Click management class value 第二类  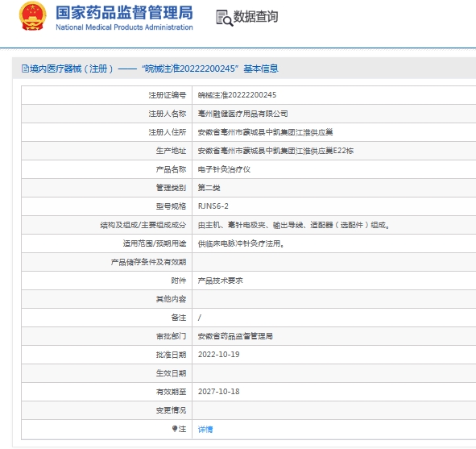click(x=209, y=188)
